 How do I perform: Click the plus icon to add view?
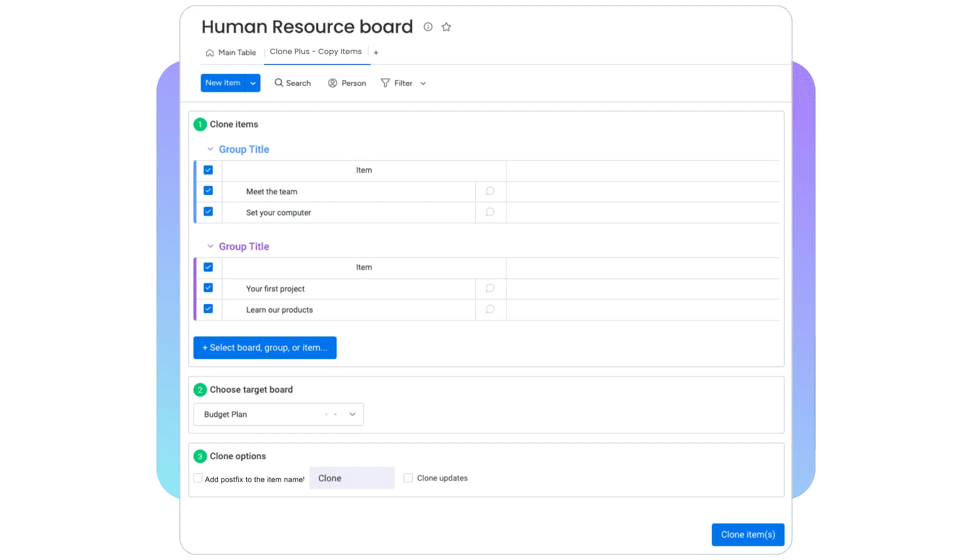[x=376, y=52]
